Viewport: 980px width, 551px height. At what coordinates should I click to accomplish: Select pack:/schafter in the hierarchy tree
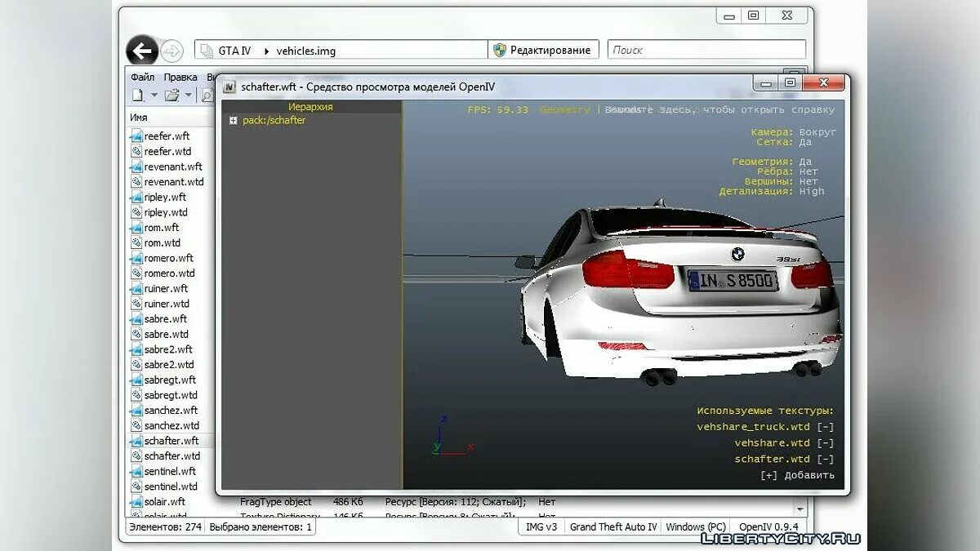[274, 120]
